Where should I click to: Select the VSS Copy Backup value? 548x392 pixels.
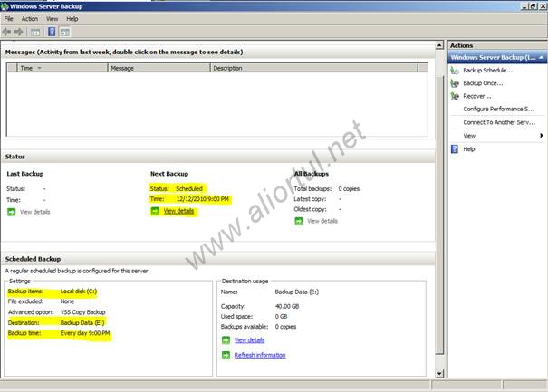point(82,312)
